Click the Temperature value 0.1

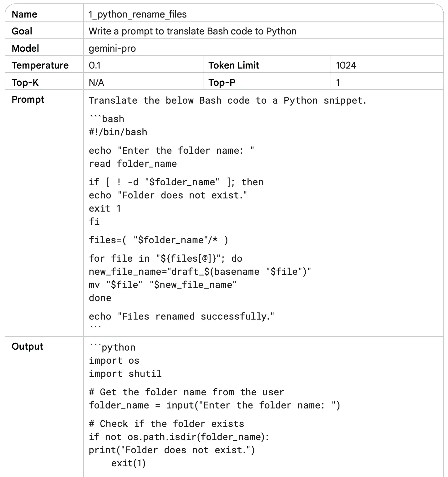[94, 65]
